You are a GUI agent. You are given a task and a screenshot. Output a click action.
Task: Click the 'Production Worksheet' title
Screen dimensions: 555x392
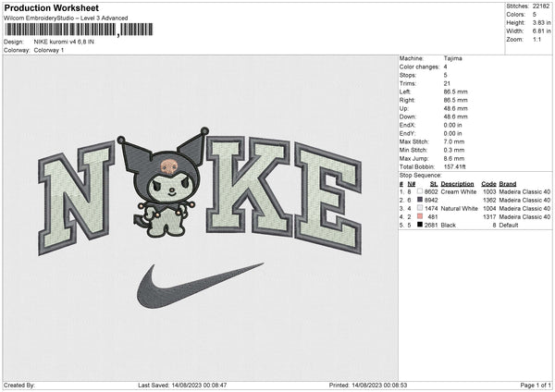[x=51, y=7]
